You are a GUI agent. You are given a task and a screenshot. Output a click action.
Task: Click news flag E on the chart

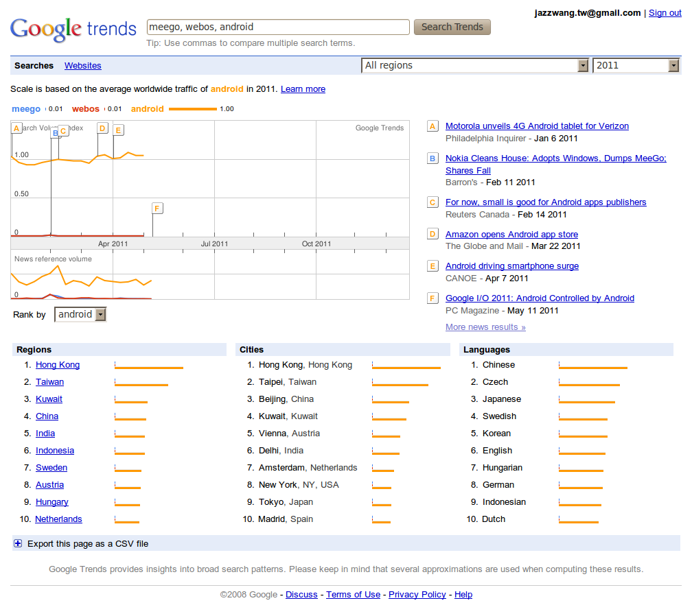coord(118,130)
